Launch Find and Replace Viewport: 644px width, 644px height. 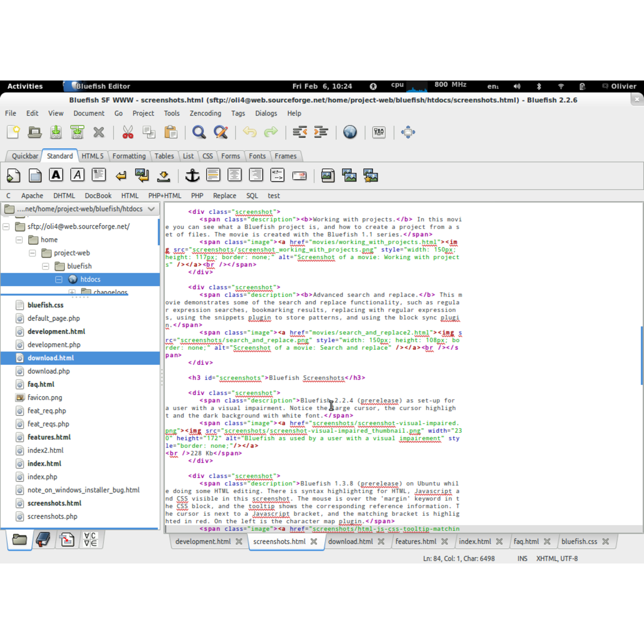click(x=221, y=132)
